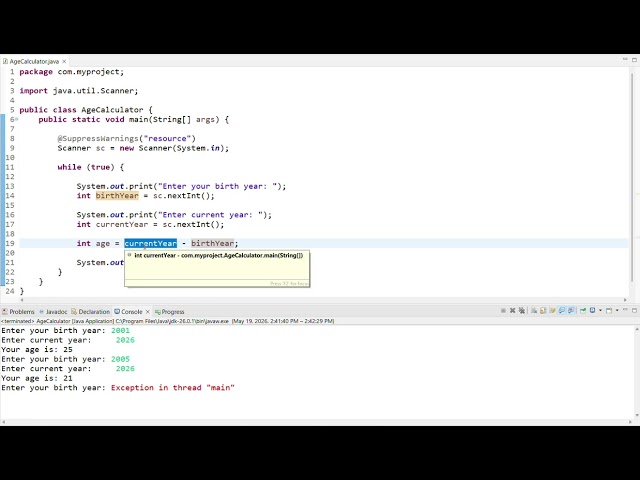Click "Enter current year: " string on line 16
The image size is (640, 480).
[x=210, y=215]
